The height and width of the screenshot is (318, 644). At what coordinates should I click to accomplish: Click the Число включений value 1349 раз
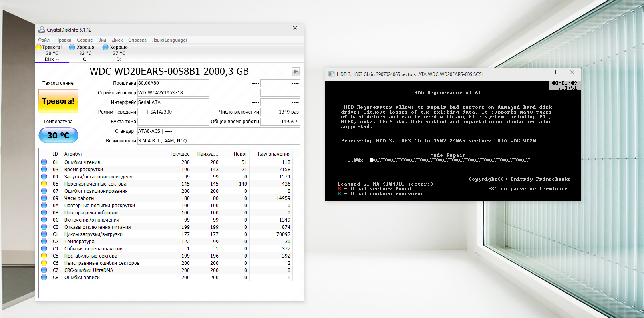pyautogui.click(x=280, y=112)
